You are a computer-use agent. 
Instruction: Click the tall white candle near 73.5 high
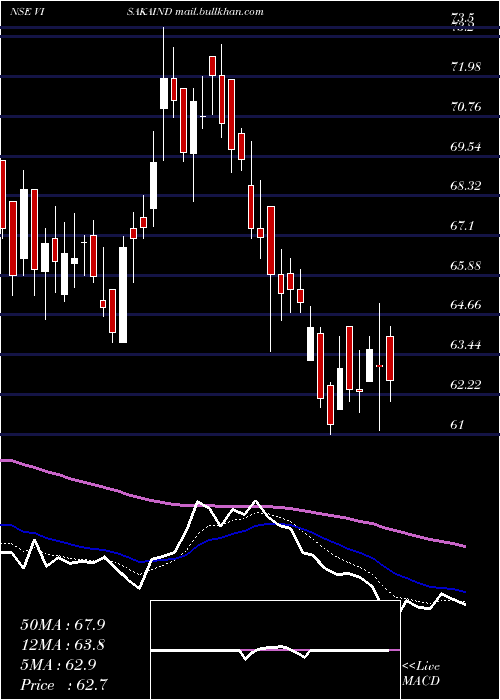[164, 93]
